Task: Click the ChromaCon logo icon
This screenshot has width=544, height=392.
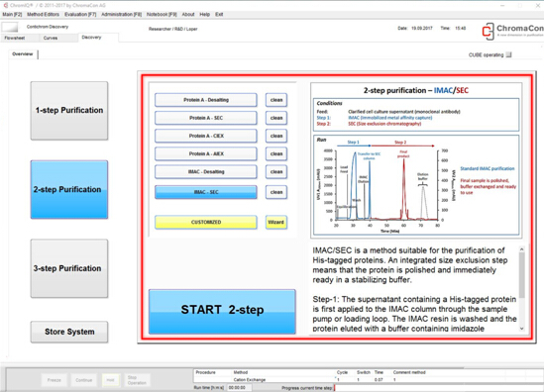Action: [x=489, y=32]
